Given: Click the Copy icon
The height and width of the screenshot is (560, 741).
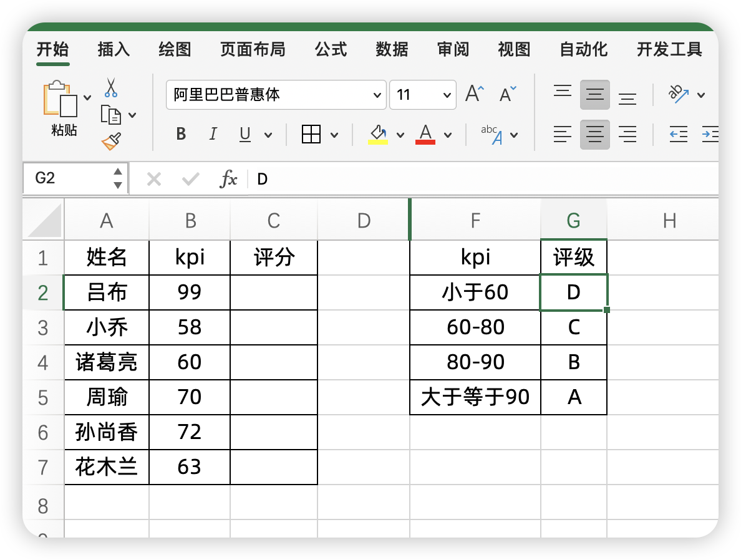Looking at the screenshot, I should click(111, 115).
